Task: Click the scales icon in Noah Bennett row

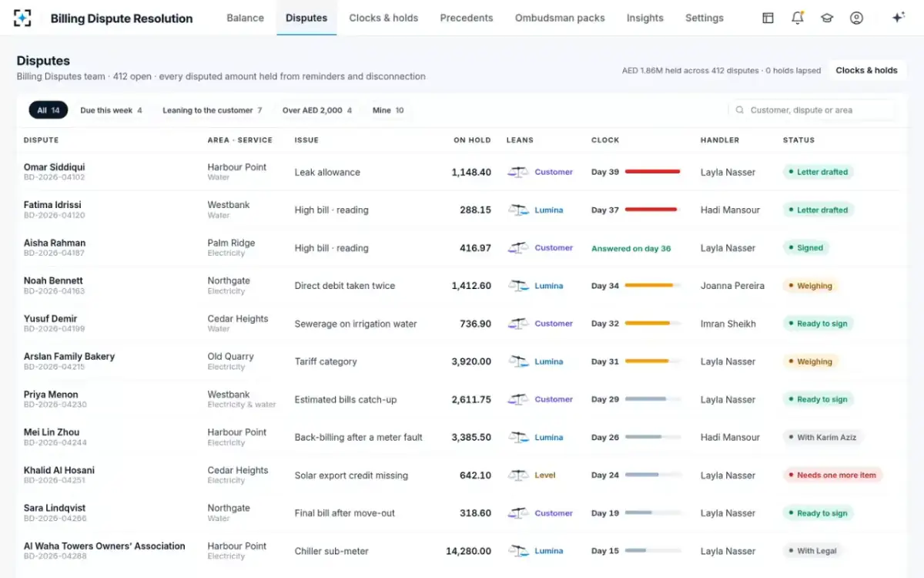Action: tap(518, 286)
